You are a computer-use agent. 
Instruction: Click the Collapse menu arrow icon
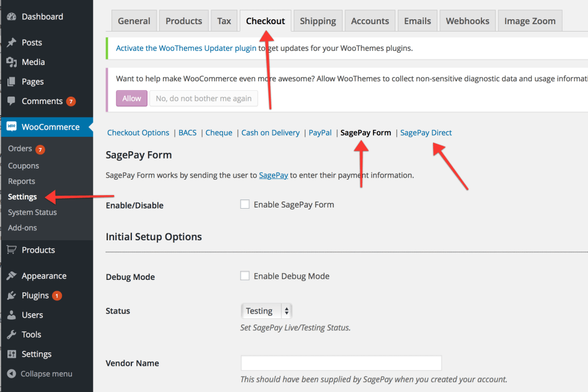(11, 374)
